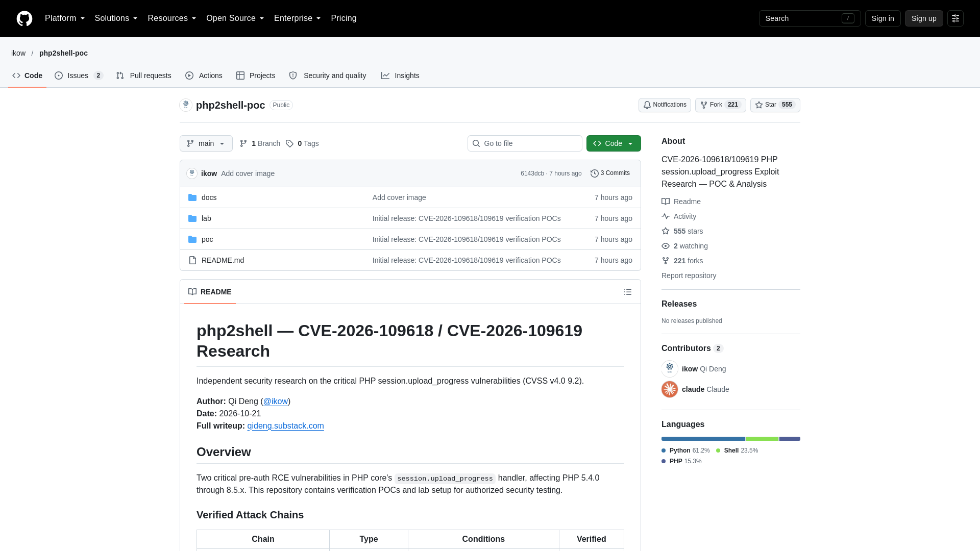Click the claude contributor avatar
This screenshot has height=551, width=980.
point(670,389)
